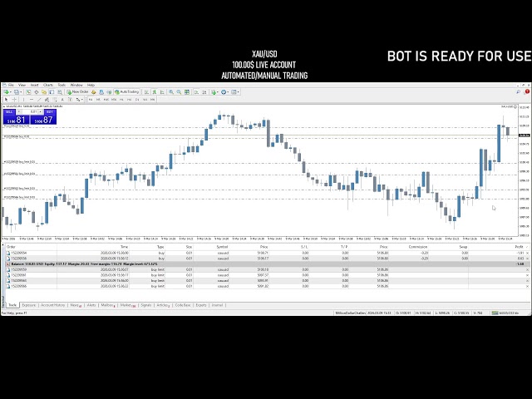The height and width of the screenshot is (399, 532).
Task: Select the Fibonacci Retracement tool
Action: (x=55, y=100)
